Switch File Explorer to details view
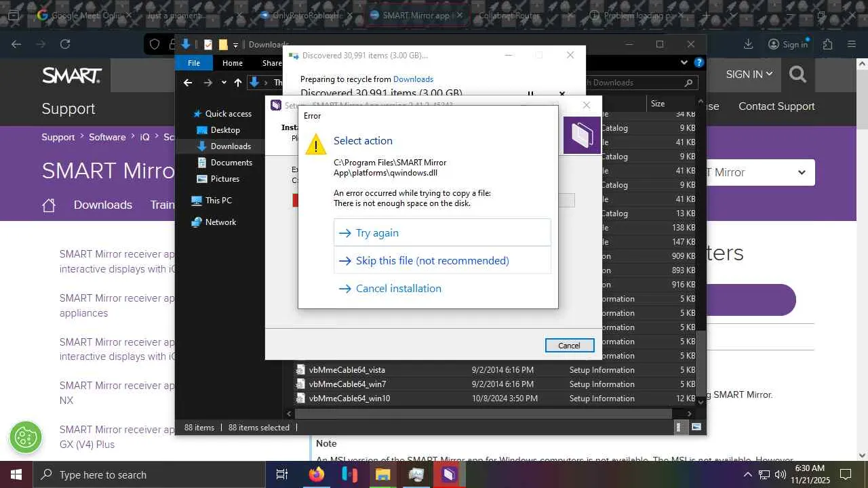Screen dimensions: 868x488 tap(679, 428)
